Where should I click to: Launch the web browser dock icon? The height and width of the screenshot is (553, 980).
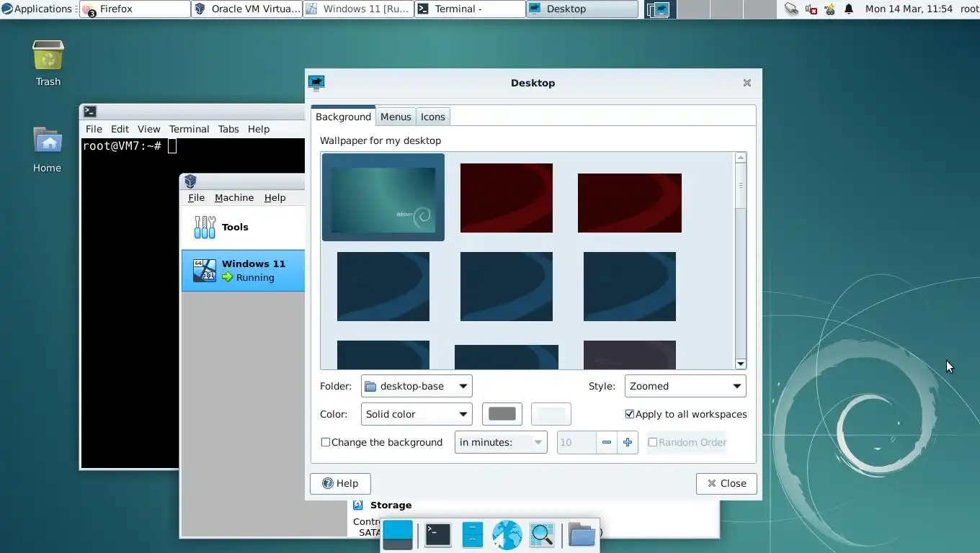tap(507, 535)
